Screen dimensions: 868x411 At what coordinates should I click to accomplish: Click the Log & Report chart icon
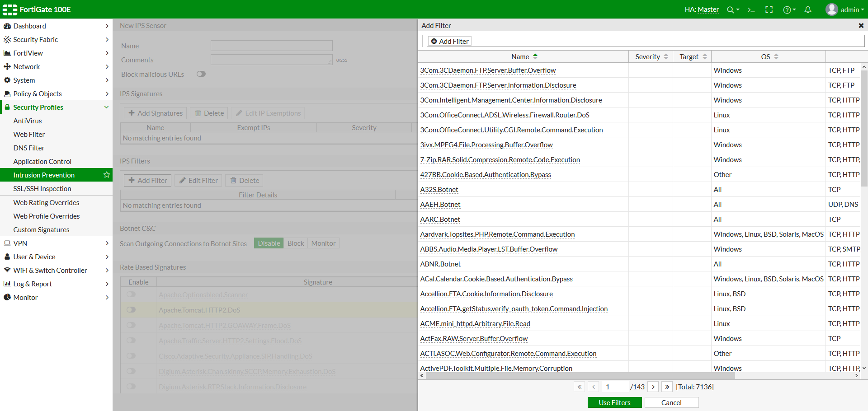(x=7, y=284)
